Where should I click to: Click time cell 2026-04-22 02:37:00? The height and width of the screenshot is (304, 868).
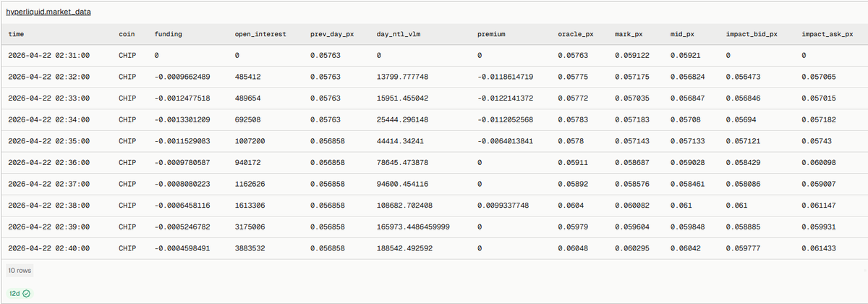[48, 184]
